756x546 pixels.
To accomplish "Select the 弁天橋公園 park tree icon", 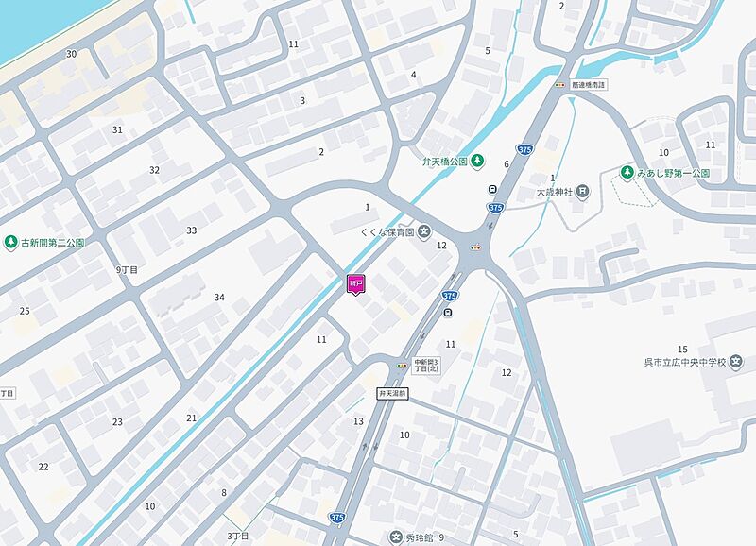I will [x=477, y=161].
